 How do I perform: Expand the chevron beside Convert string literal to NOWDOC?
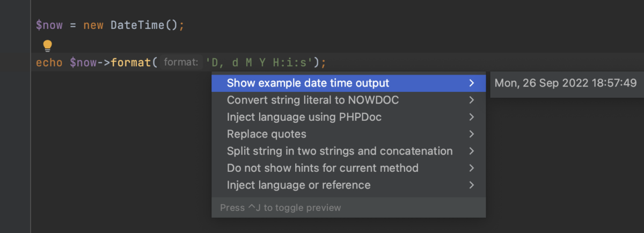click(471, 100)
